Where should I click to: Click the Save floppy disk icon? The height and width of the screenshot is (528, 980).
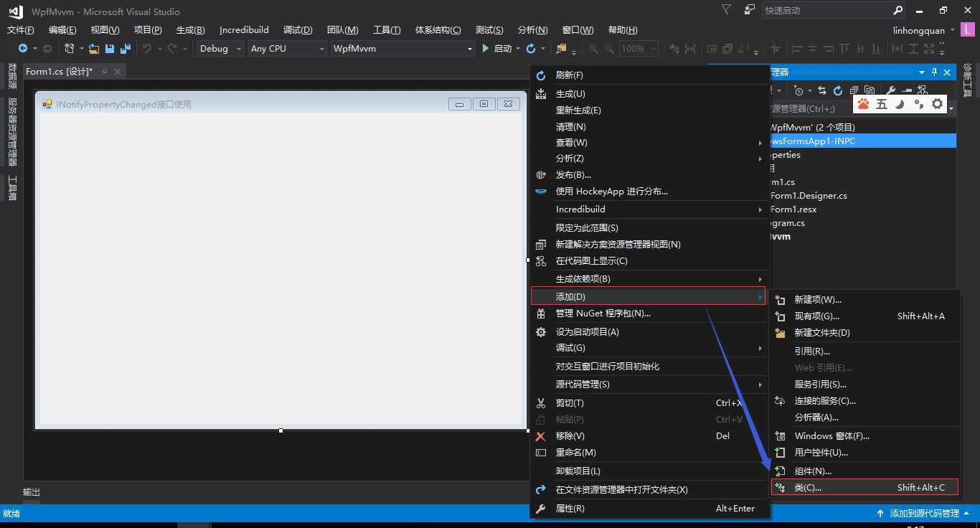click(x=110, y=48)
